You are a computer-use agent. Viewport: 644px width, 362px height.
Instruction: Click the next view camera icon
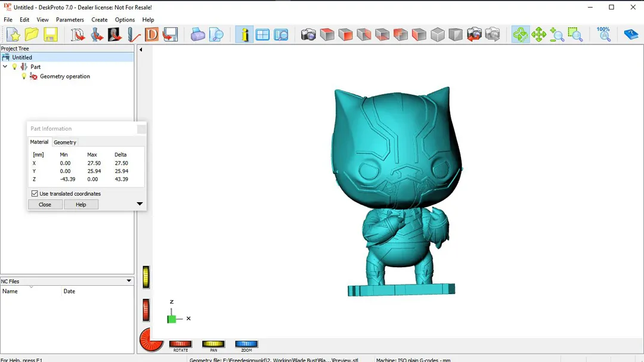point(493,35)
